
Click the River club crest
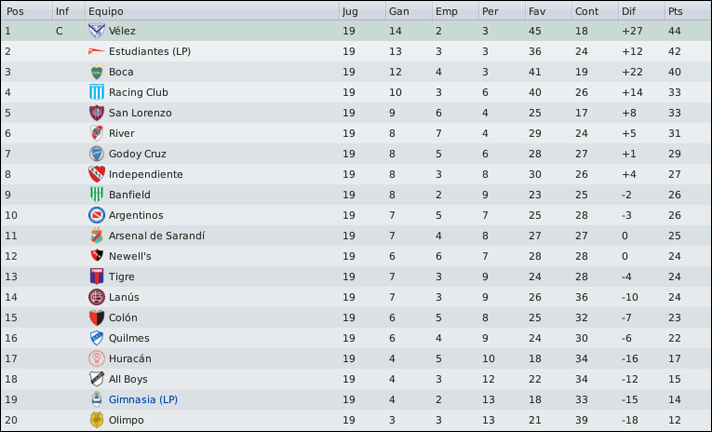tap(96, 133)
